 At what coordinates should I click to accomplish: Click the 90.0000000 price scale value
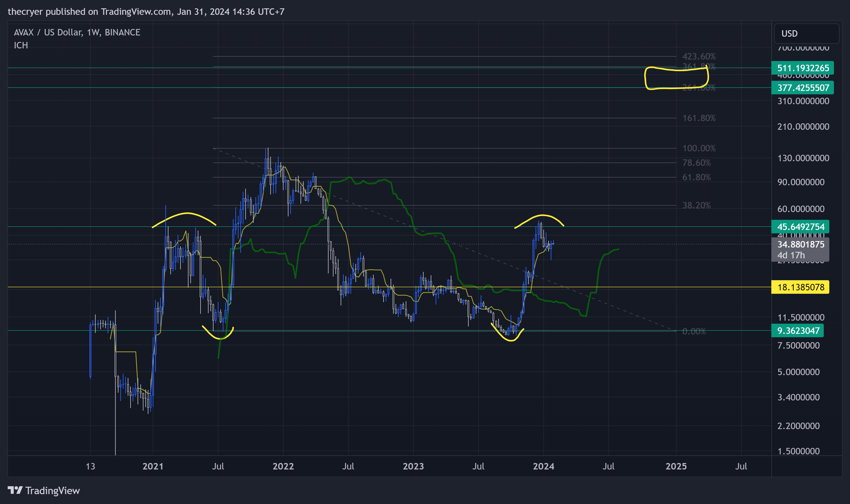coord(801,182)
